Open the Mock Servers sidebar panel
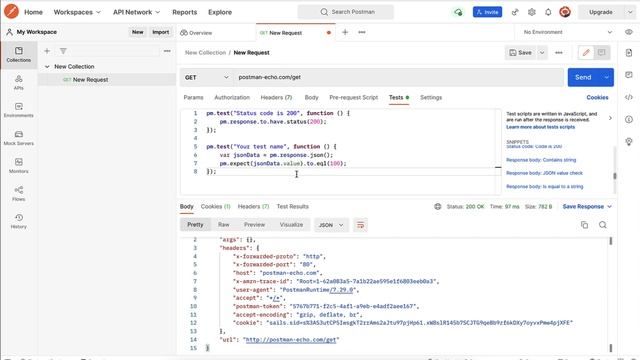Image resolution: width=640 pixels, height=360 pixels. pos(18,138)
